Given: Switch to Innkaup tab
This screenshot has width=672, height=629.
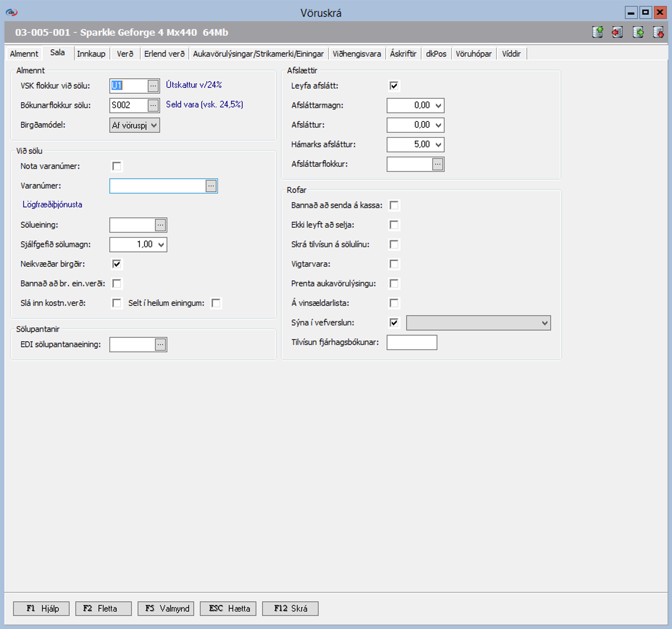Looking at the screenshot, I should (x=91, y=54).
